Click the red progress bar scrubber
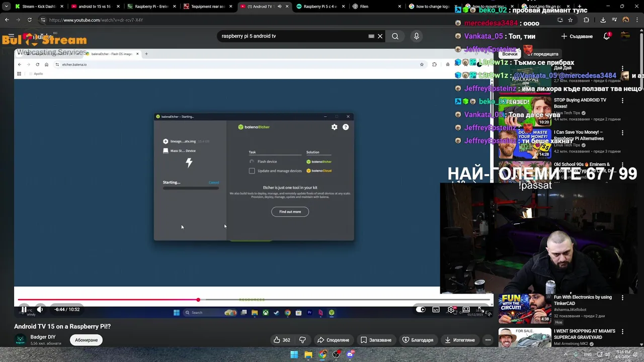Viewport: 644px width, 362px height. tap(198, 300)
